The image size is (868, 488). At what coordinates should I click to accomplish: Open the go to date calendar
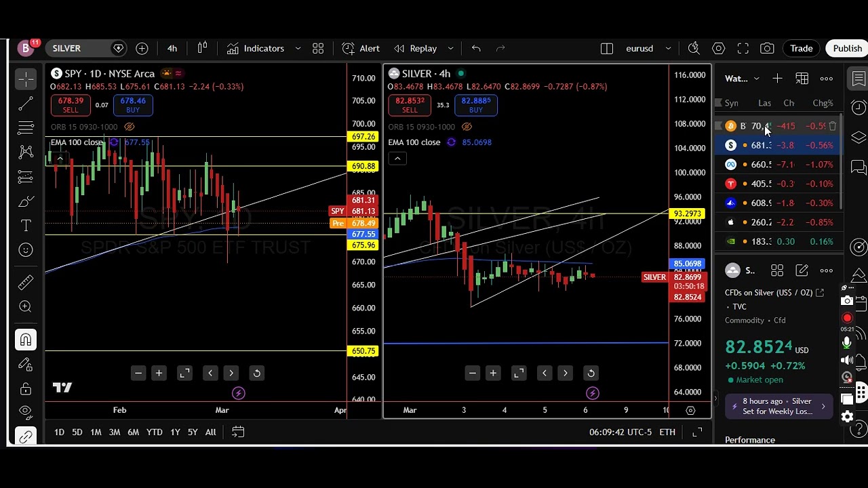(238, 432)
